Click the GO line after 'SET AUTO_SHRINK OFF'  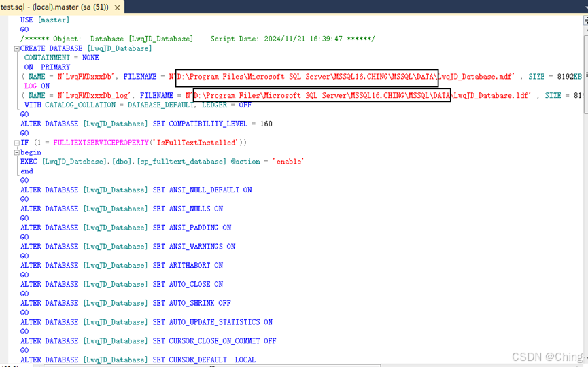click(x=24, y=313)
